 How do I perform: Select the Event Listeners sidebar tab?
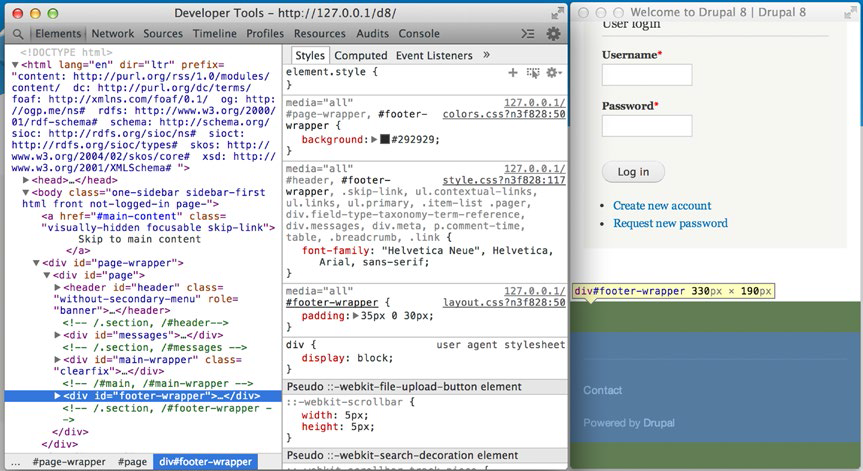pyautogui.click(x=434, y=56)
